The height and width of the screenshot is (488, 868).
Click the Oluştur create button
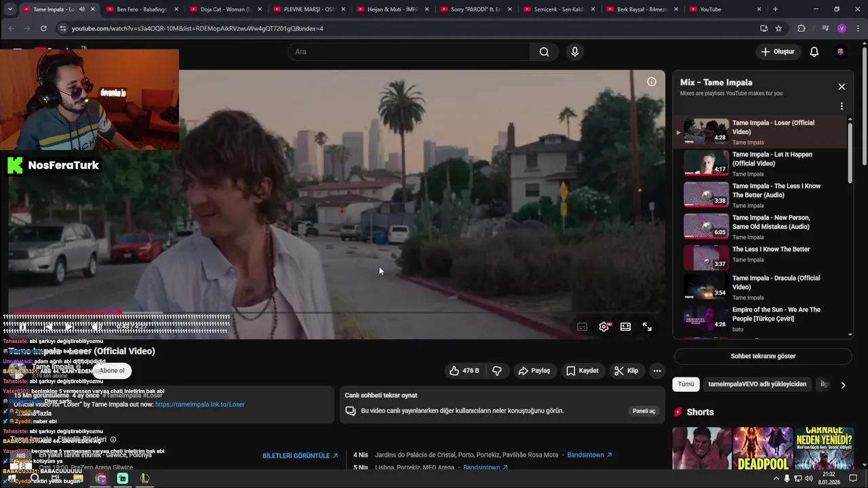[778, 52]
